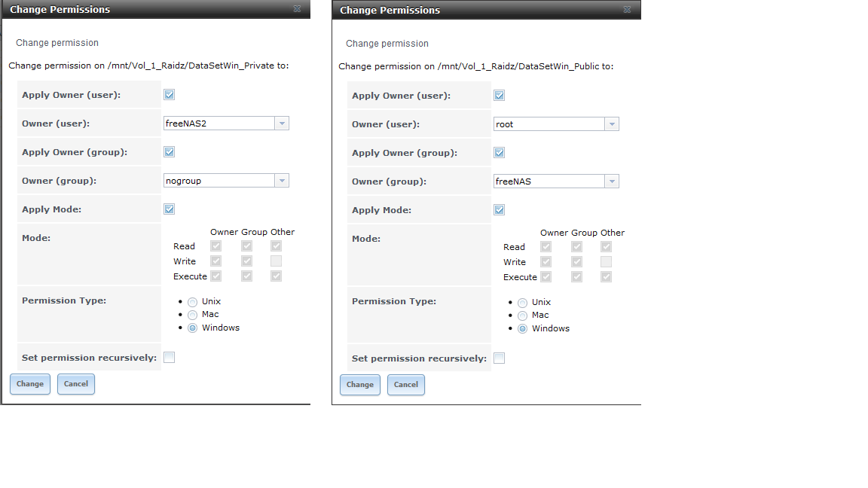Select Unix permission type in DataSetWin_Private dialog
This screenshot has width=868, height=488.
193,302
